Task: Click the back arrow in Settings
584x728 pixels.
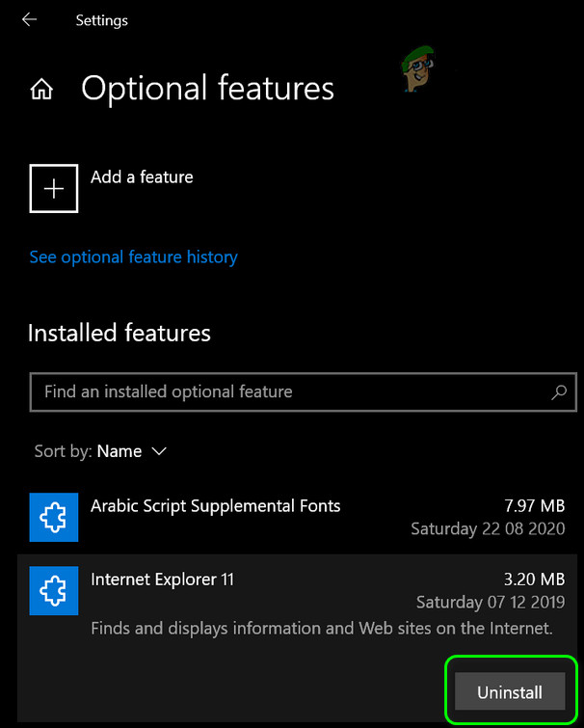Action: pyautogui.click(x=29, y=20)
